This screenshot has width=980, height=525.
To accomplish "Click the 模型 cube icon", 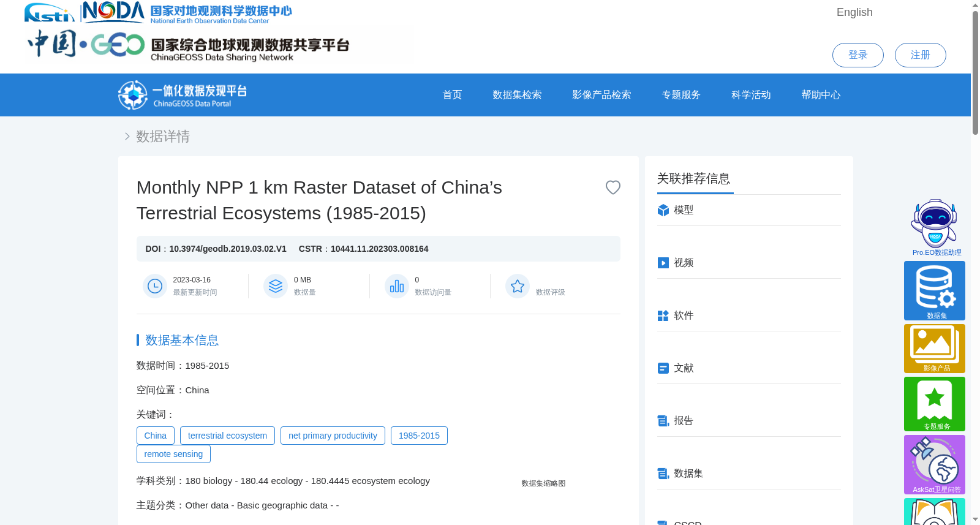I will coord(663,210).
